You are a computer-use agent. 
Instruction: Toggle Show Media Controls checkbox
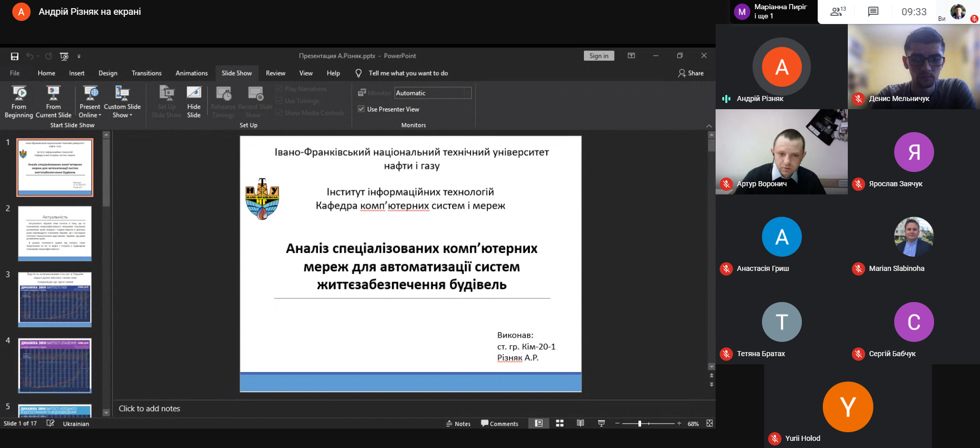(x=279, y=113)
